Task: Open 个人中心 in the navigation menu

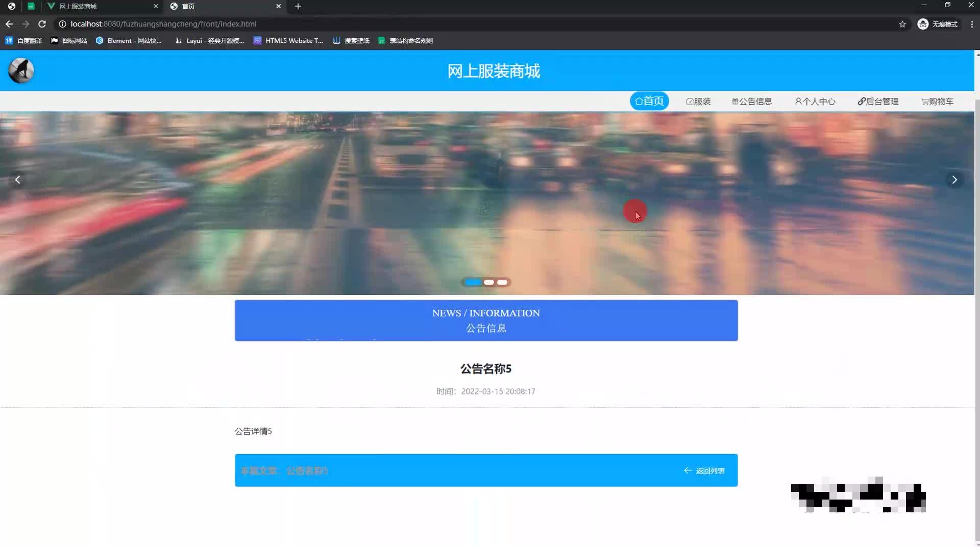Action: click(x=815, y=102)
